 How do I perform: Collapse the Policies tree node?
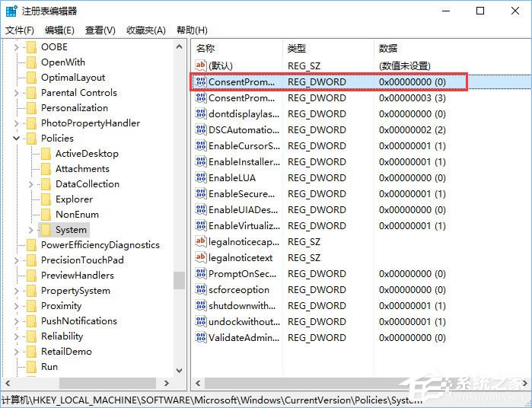[x=17, y=139]
